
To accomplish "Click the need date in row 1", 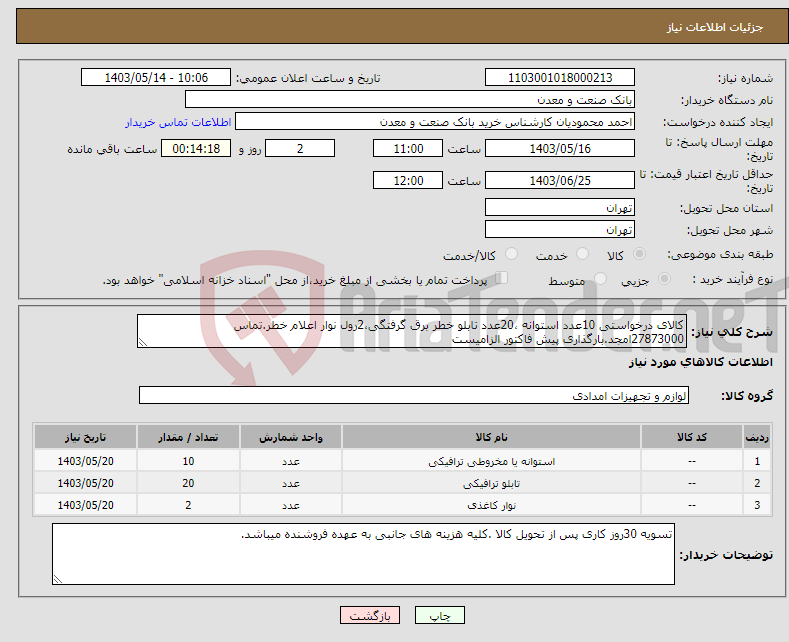I will tap(85, 461).
